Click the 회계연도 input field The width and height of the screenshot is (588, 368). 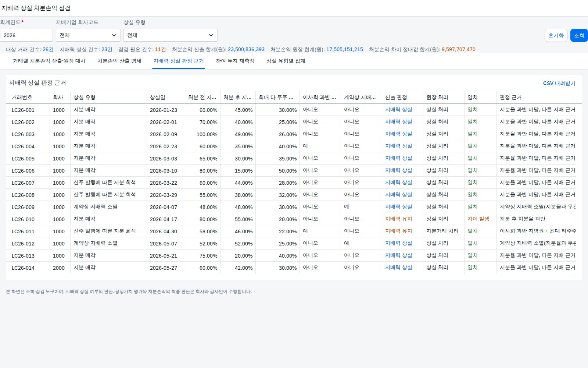(x=26, y=35)
